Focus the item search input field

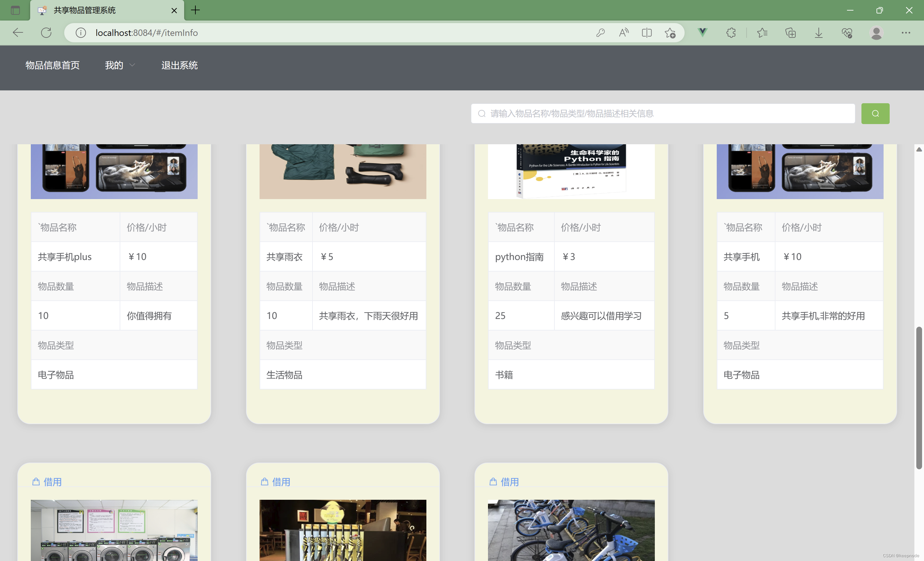pyautogui.click(x=663, y=113)
